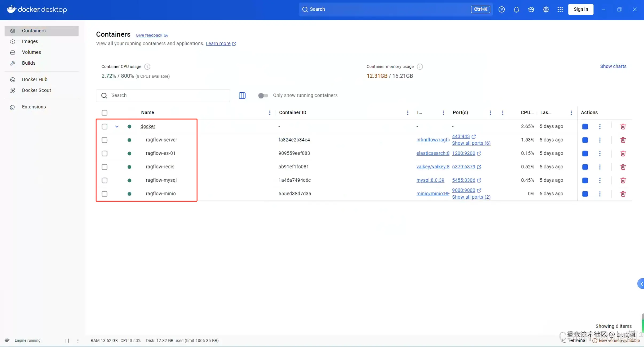
Task: Open the settings gear
Action: pos(546,9)
